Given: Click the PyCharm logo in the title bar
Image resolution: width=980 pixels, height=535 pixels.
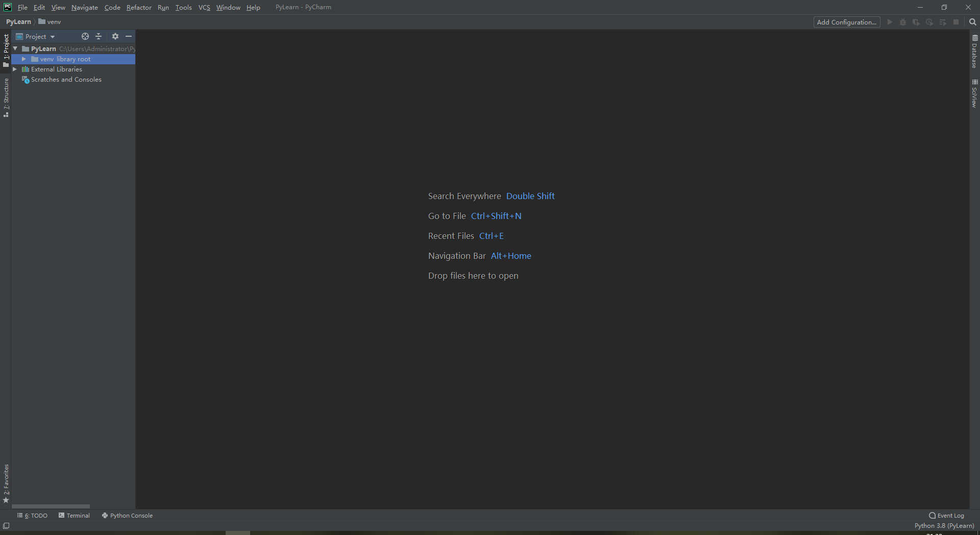Looking at the screenshot, I should 8,7.
